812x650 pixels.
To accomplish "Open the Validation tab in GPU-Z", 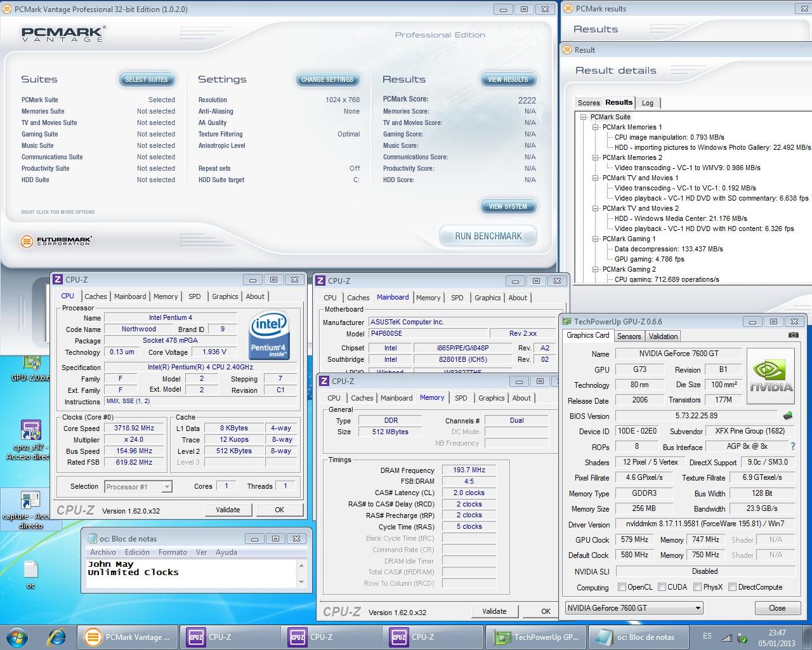I will pos(663,336).
